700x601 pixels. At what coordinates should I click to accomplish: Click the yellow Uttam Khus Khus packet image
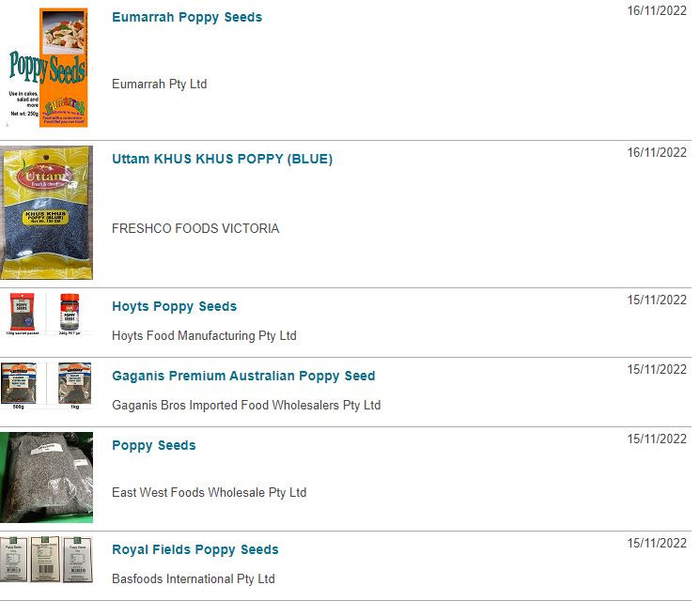pyautogui.click(x=46, y=212)
